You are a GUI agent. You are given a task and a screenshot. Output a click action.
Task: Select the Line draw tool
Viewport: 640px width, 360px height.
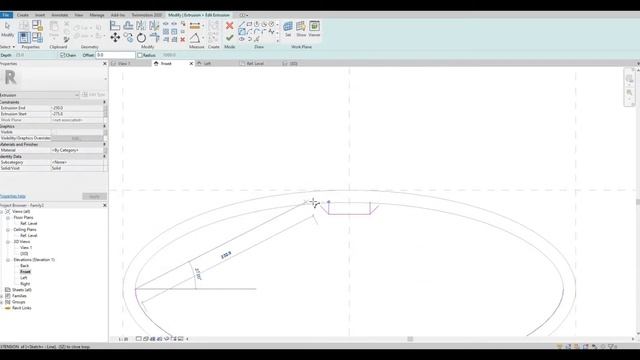[242, 24]
